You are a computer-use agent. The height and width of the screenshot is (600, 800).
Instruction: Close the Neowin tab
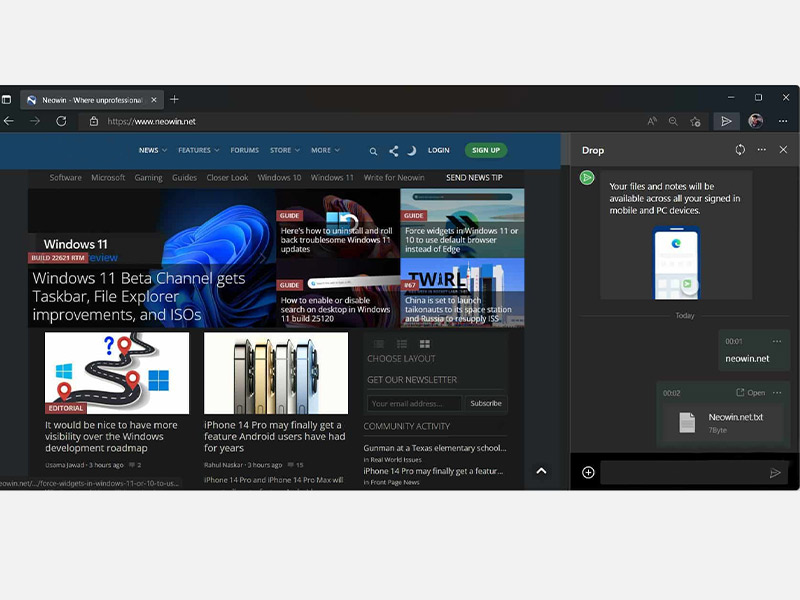pos(154,100)
